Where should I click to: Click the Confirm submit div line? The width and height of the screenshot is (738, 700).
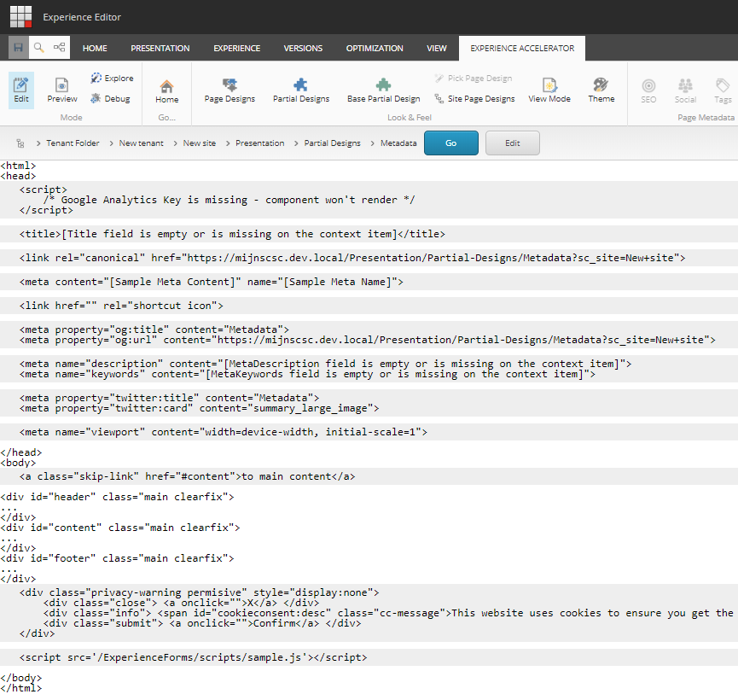point(202,623)
